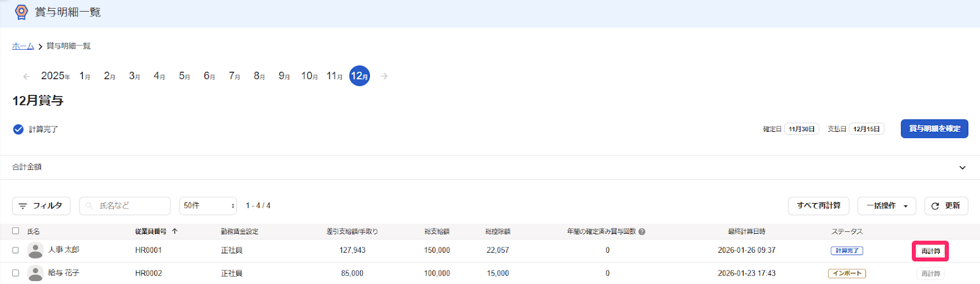Sort by 従業員番号 column header

click(x=151, y=231)
